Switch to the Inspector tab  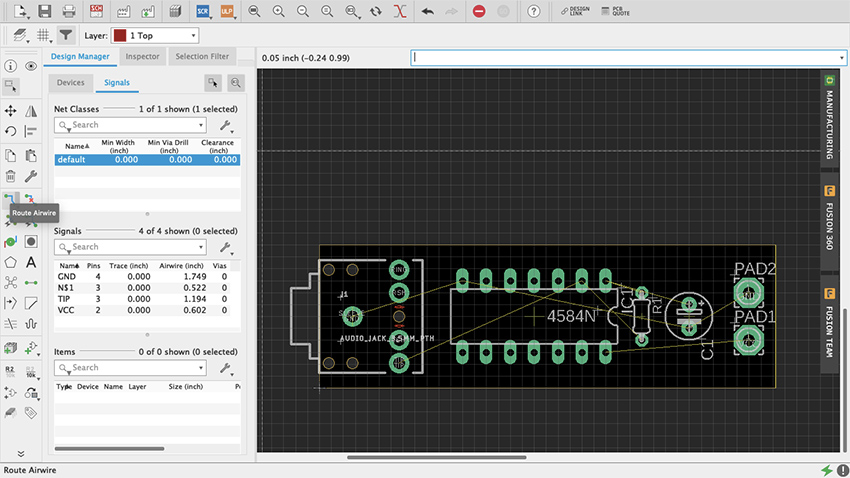(x=143, y=56)
